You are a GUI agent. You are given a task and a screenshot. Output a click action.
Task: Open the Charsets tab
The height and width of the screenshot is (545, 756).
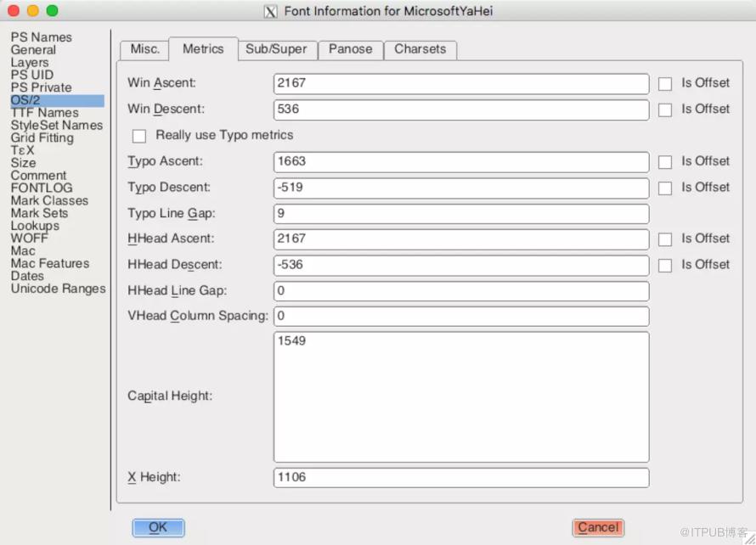coord(420,49)
